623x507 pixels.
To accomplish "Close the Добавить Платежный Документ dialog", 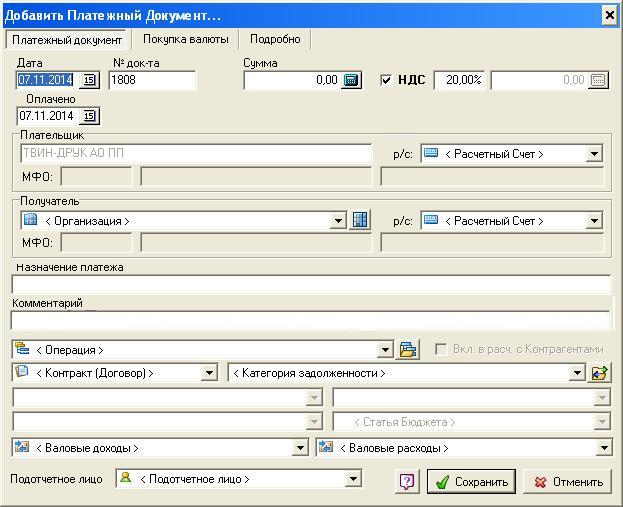I will (609, 15).
